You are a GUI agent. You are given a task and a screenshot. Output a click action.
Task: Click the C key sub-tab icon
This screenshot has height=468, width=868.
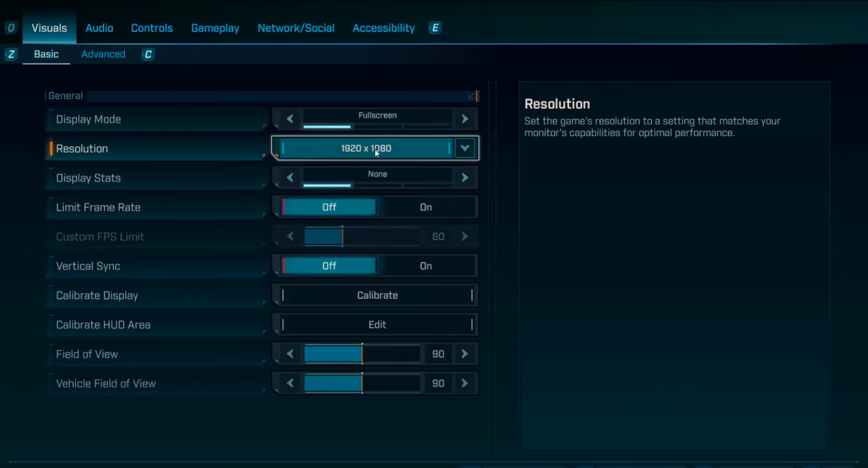(148, 55)
